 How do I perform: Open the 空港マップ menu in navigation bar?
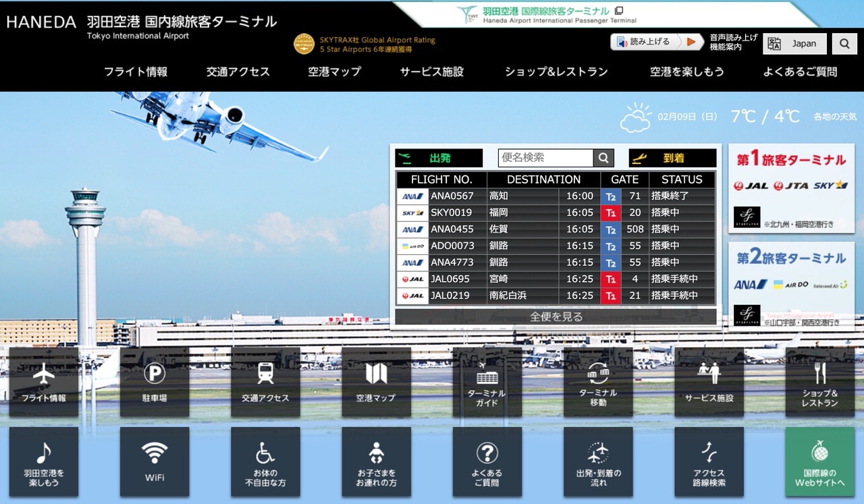335,72
